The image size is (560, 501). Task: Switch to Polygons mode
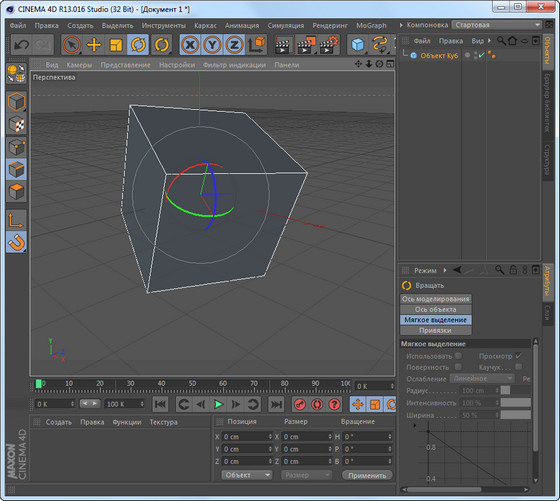16,191
